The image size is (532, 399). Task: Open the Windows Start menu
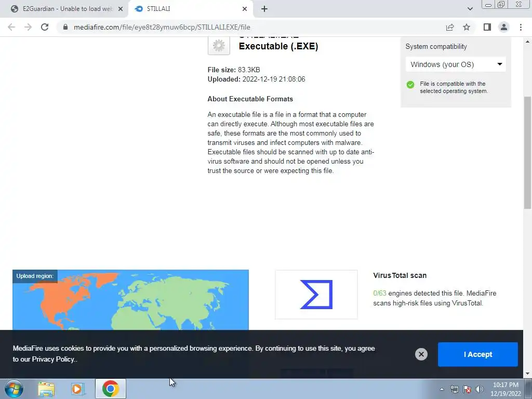pyautogui.click(x=14, y=389)
